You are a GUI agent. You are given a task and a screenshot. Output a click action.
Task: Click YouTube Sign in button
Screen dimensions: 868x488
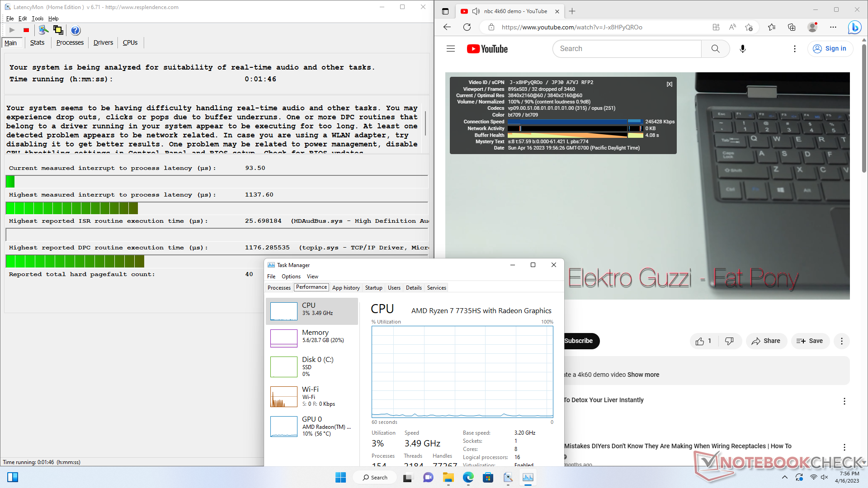click(830, 49)
